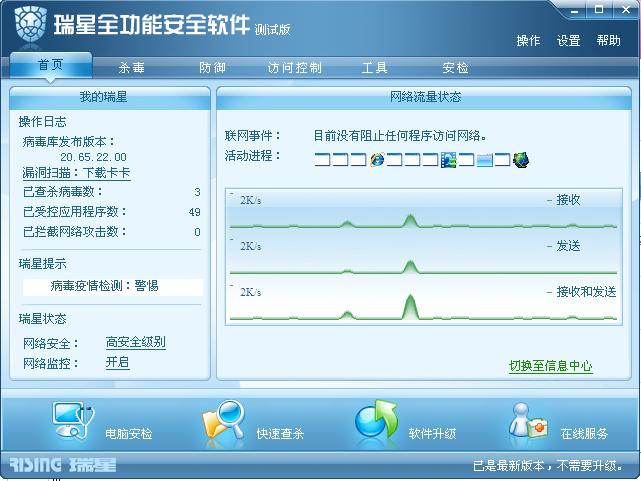Click the 活动进程 label
641x481 pixels.
253,156
